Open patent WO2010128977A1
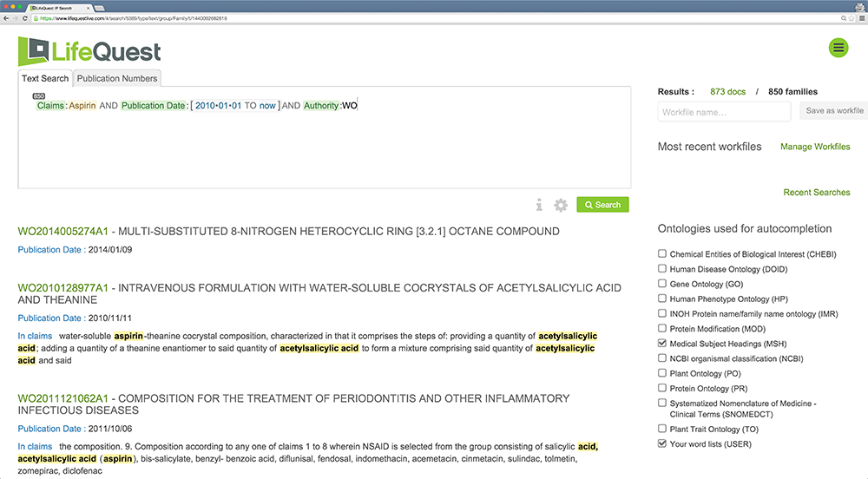This screenshot has width=868, height=479. (x=62, y=287)
